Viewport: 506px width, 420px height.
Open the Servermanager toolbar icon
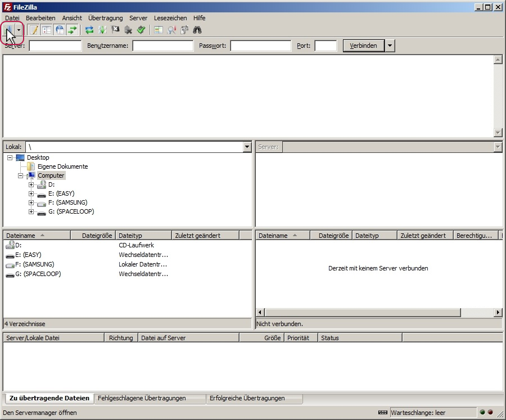[x=10, y=30]
